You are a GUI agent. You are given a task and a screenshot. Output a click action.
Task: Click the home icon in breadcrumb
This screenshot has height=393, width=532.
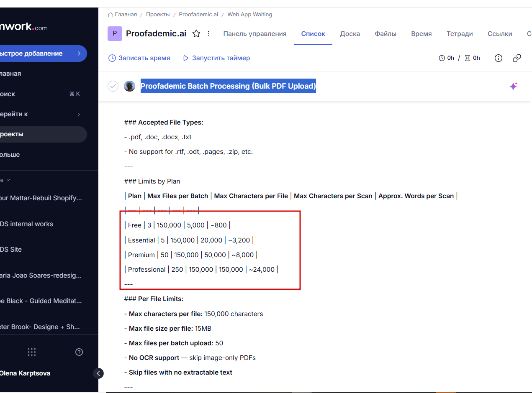click(111, 15)
